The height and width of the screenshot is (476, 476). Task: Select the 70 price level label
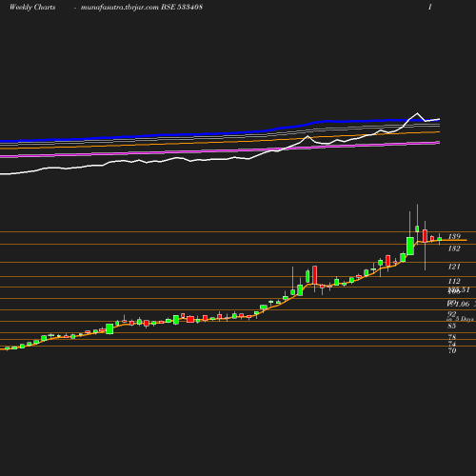pos(452,350)
